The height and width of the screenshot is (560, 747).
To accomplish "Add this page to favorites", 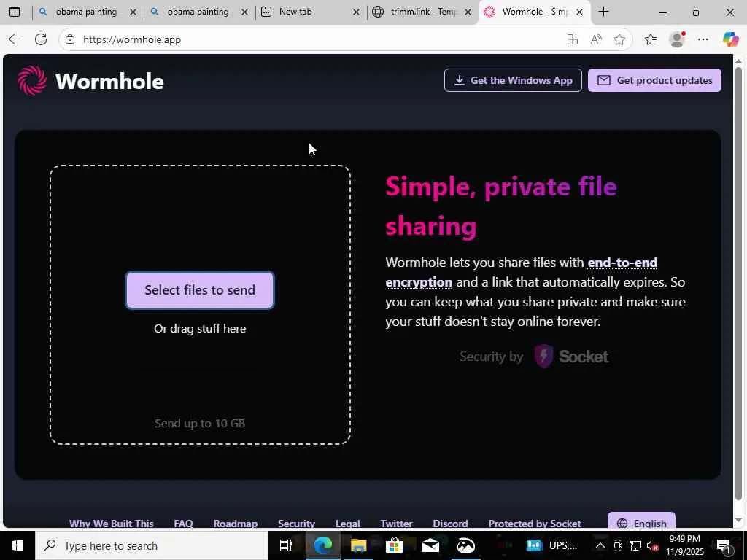I will (x=619, y=39).
